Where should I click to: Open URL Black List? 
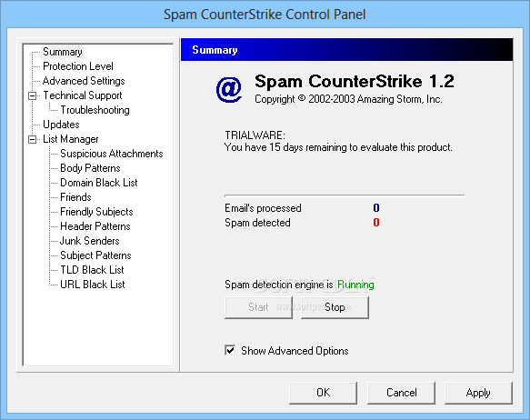pos(93,285)
